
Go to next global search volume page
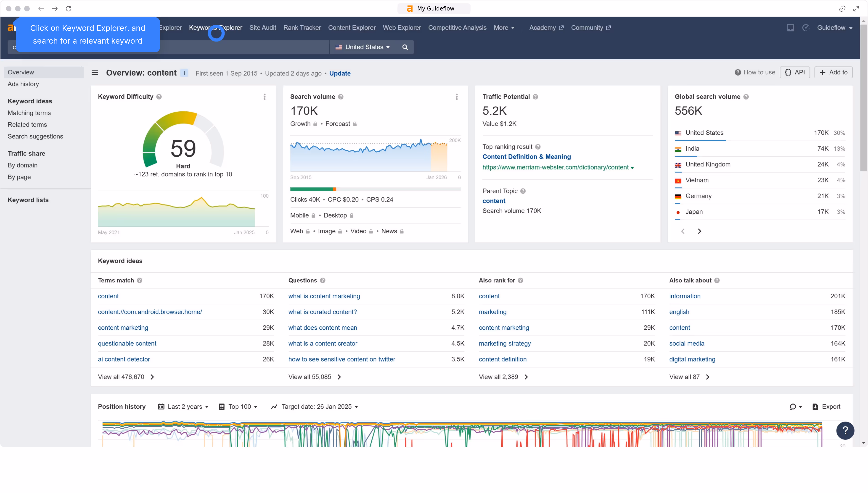[x=699, y=231]
